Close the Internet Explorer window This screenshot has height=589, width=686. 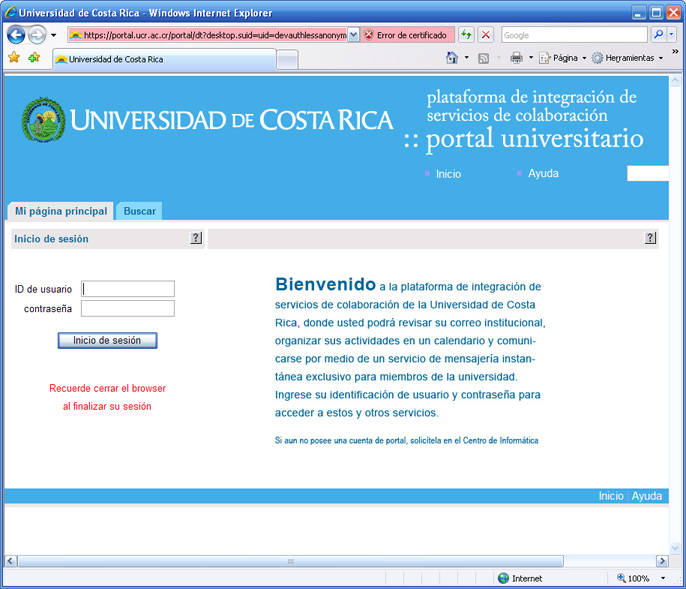click(673, 13)
